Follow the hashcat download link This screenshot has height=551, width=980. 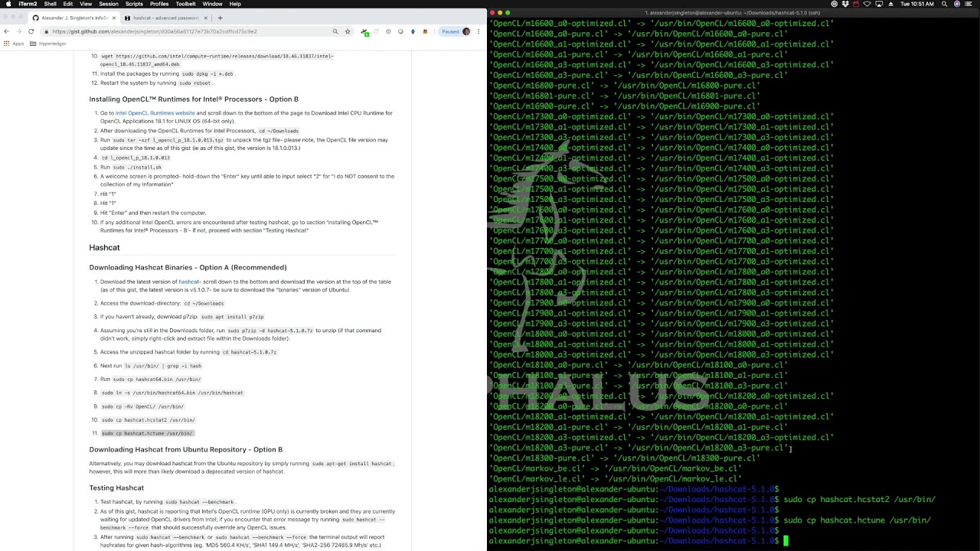pos(188,282)
